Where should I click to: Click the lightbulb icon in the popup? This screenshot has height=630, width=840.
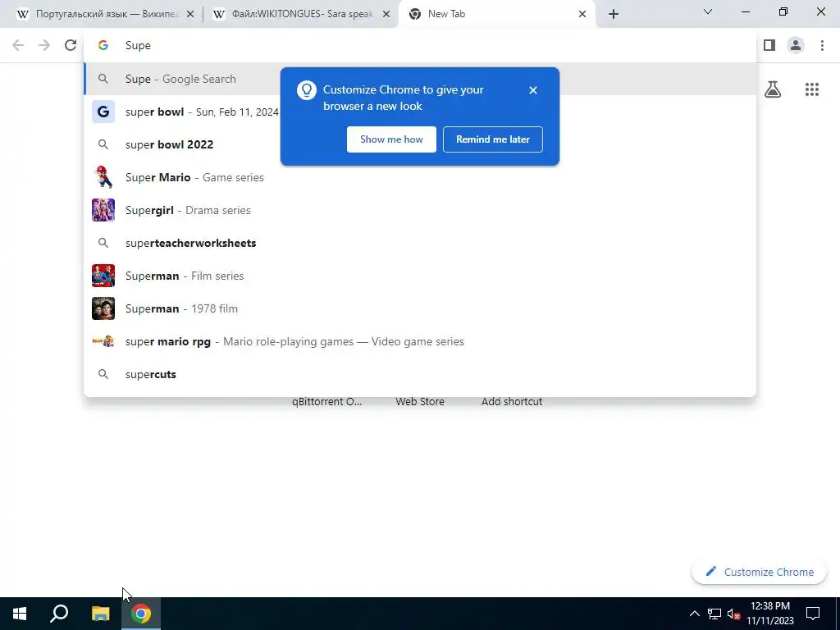(307, 90)
